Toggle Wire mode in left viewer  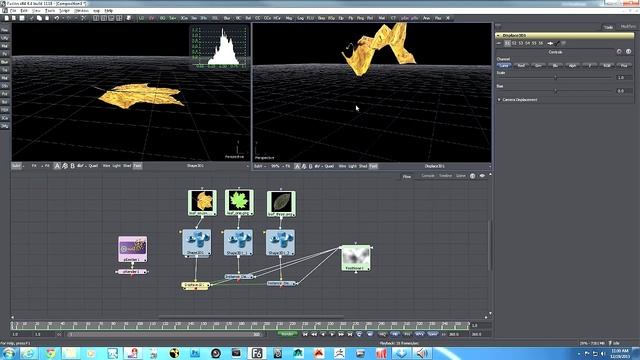click(x=106, y=166)
